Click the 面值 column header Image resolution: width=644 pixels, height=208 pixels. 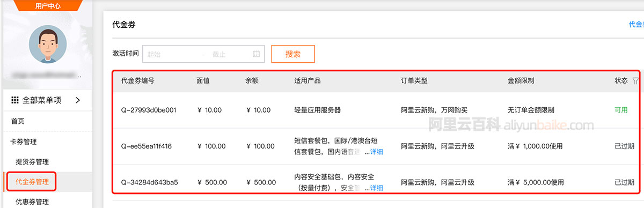pyautogui.click(x=203, y=81)
